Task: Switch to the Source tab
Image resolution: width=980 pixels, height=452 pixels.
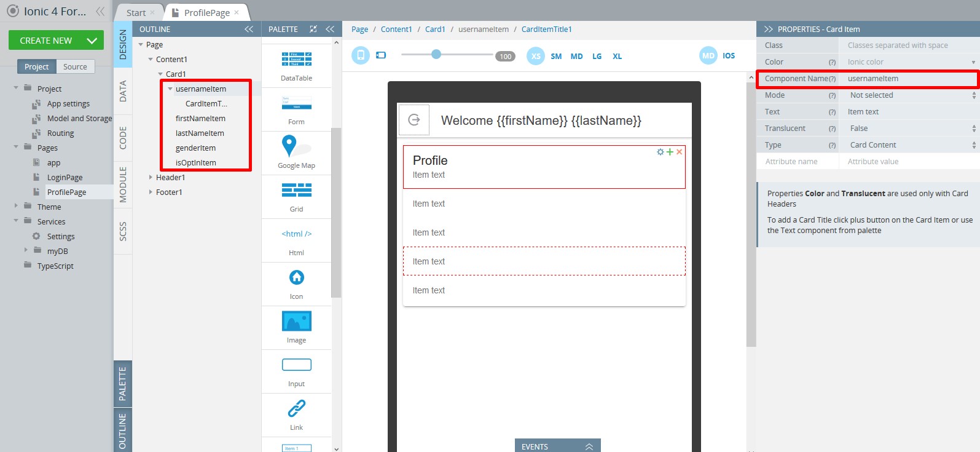Action: pyautogui.click(x=75, y=66)
